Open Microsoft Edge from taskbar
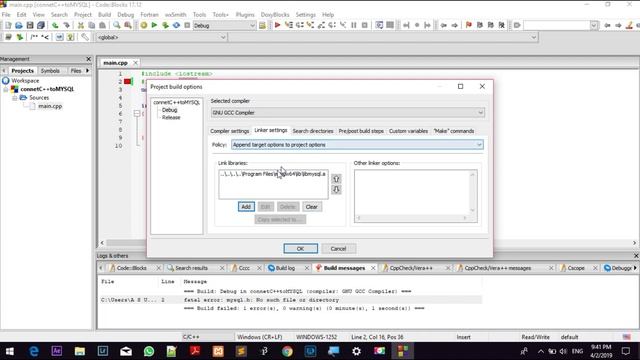Viewport: 640px width, 360px height. pos(33,351)
